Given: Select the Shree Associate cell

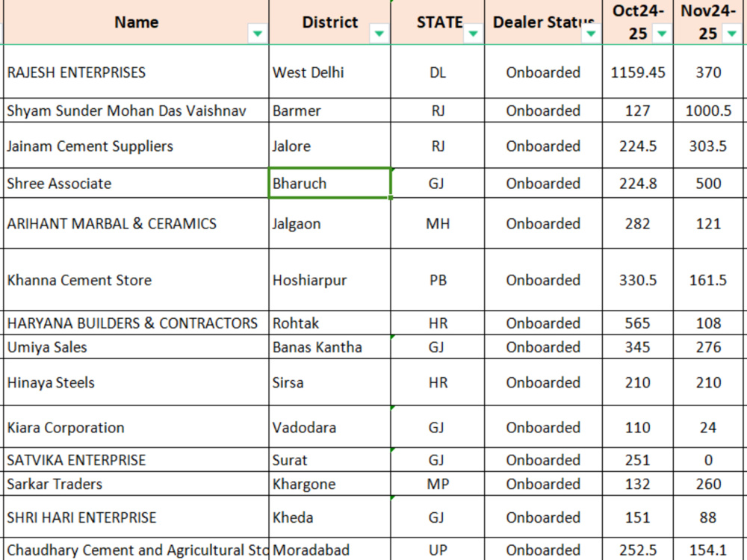Looking at the screenshot, I should pyautogui.click(x=136, y=183).
